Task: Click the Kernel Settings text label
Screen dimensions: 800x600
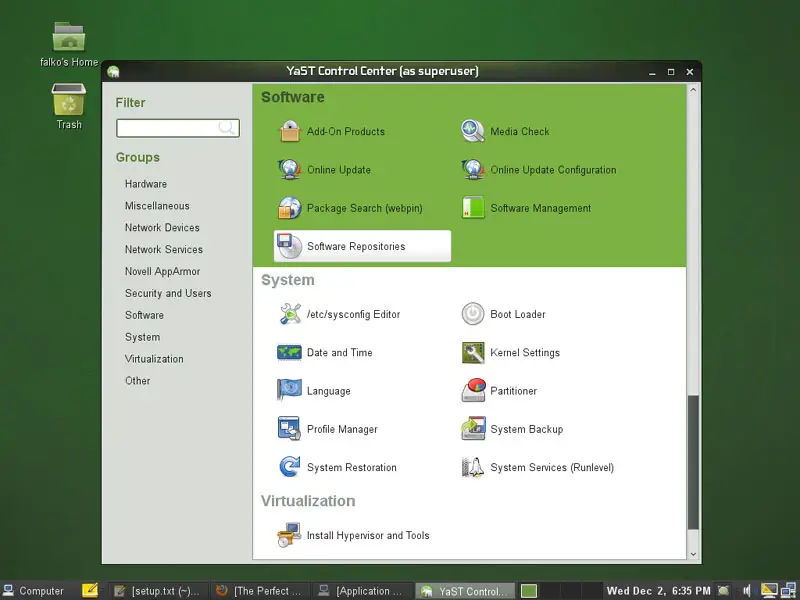Action: point(525,353)
